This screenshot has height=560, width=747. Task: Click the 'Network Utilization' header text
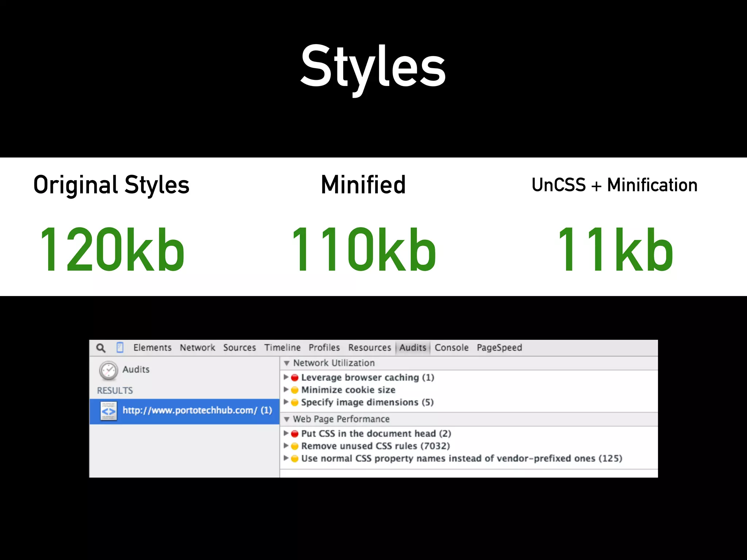[334, 363]
